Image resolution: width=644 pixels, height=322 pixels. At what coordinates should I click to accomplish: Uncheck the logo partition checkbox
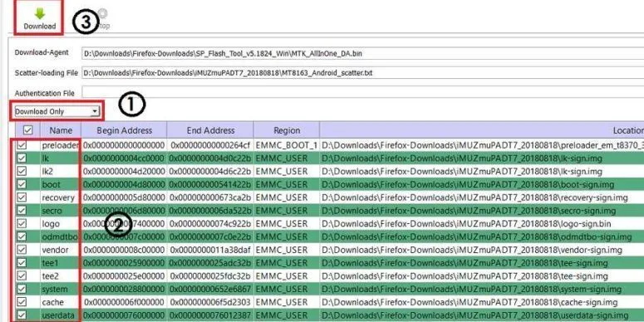click(x=22, y=223)
